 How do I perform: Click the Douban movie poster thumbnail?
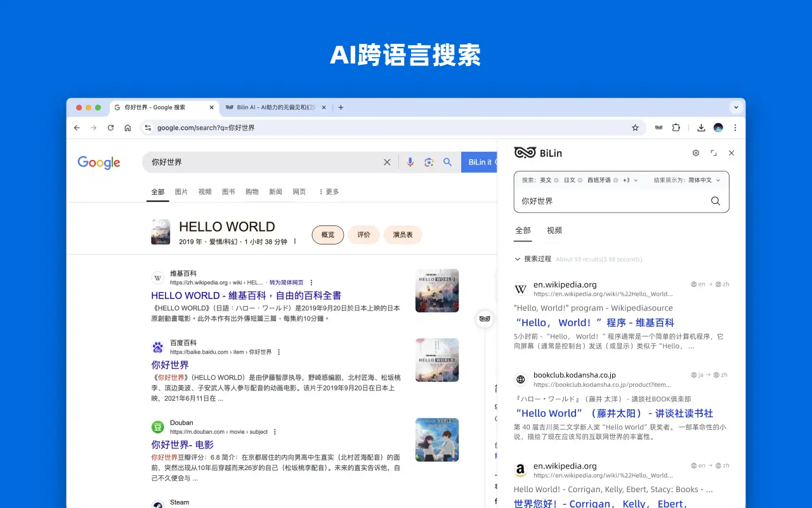click(x=436, y=439)
